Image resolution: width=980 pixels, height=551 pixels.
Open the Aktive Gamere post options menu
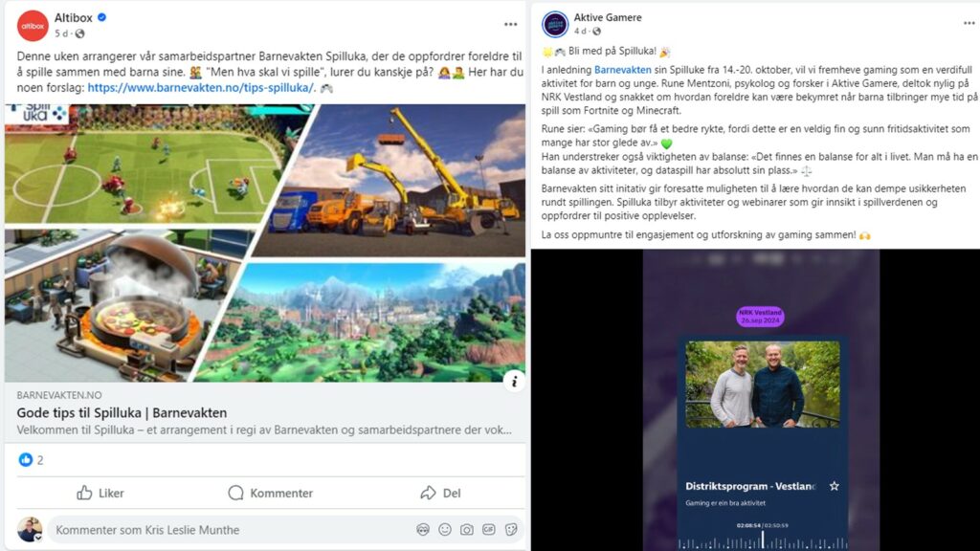tap(969, 23)
